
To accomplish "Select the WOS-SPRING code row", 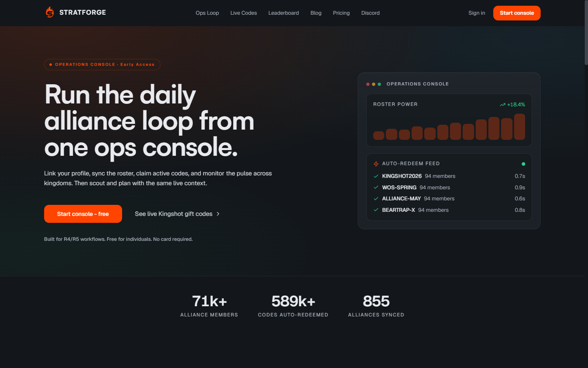I will pyautogui.click(x=449, y=187).
